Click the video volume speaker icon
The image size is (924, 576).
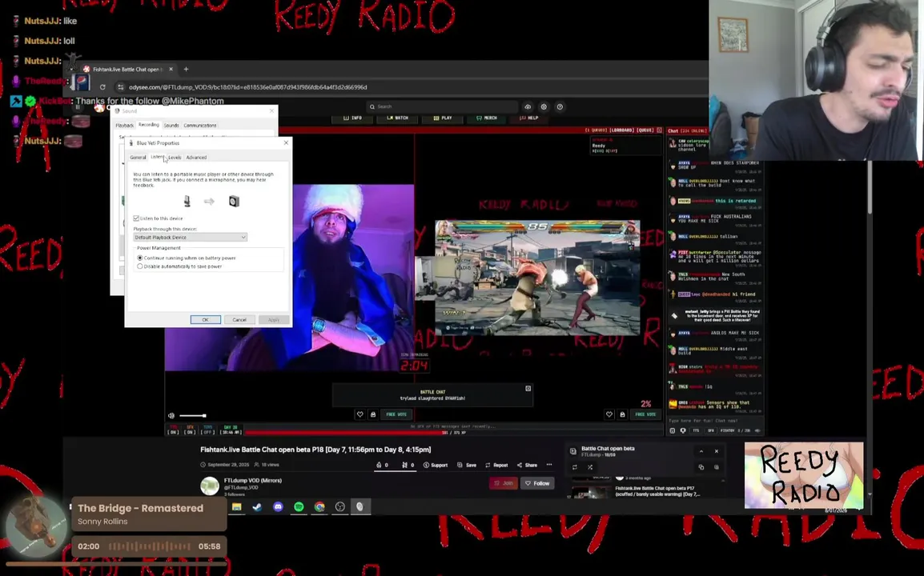pos(171,416)
